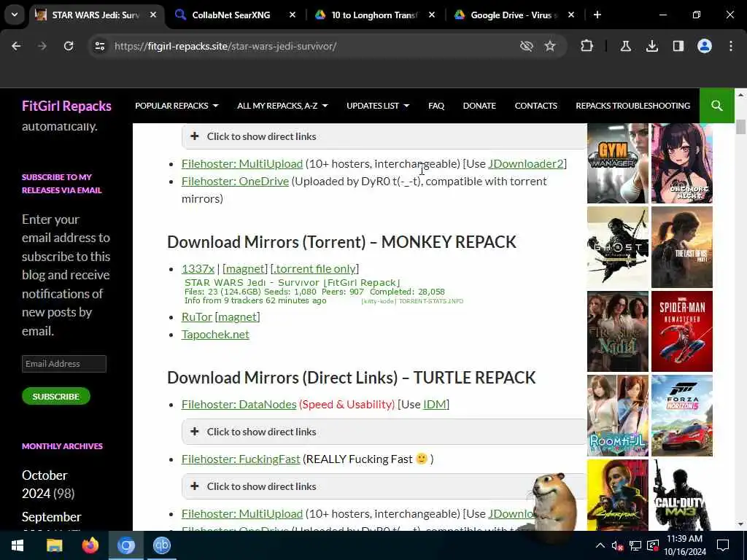Open the FAQ menu item
The height and width of the screenshot is (560, 747).
point(436,106)
